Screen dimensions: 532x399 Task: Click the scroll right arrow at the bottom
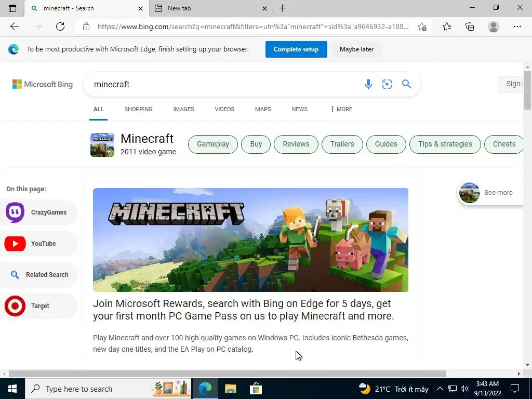point(519,374)
